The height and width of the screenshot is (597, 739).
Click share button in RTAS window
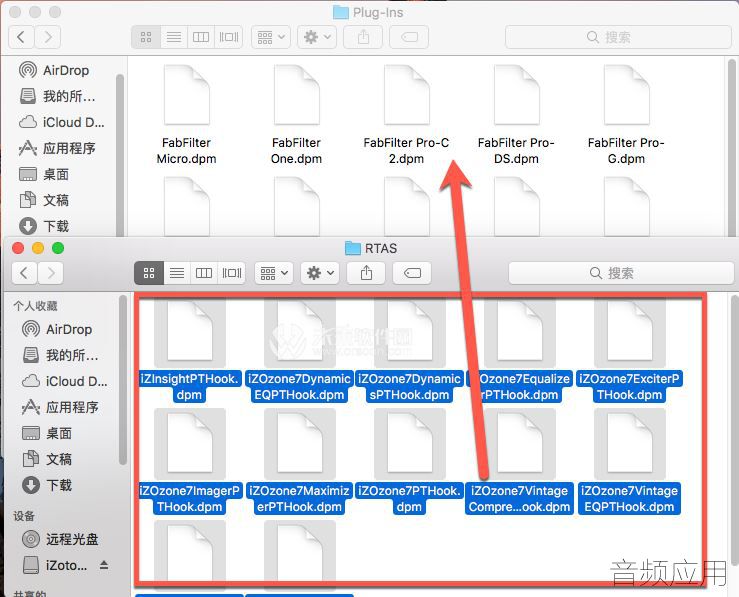(x=366, y=273)
